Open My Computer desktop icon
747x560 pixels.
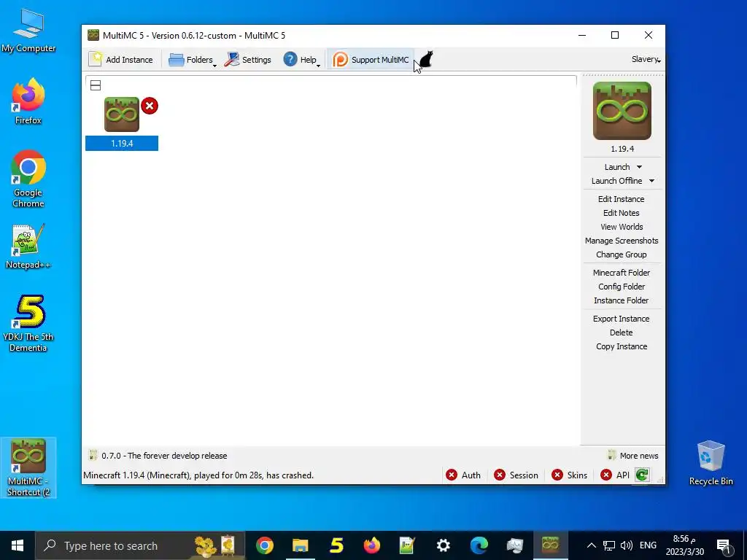point(28,31)
